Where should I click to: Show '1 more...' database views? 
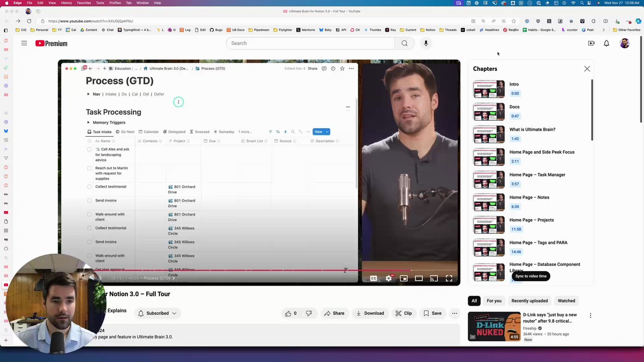(245, 132)
